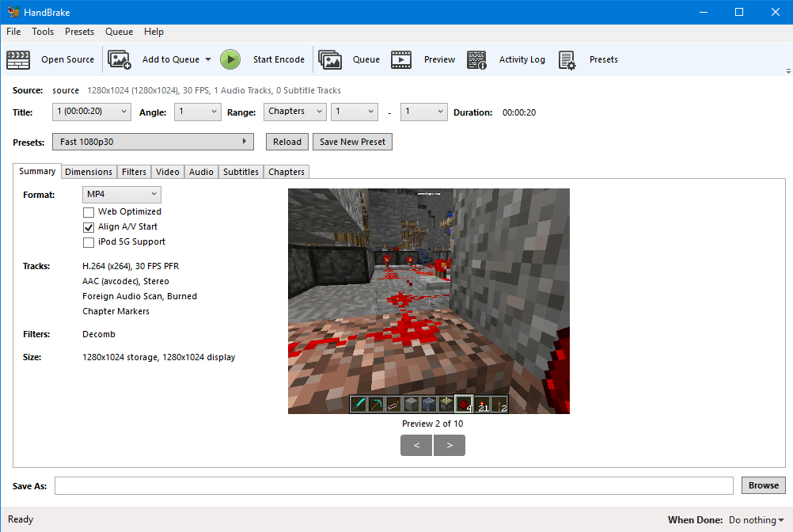Viewport: 793px width, 532px height.
Task: Open the Angle dropdown
Action: (x=198, y=112)
